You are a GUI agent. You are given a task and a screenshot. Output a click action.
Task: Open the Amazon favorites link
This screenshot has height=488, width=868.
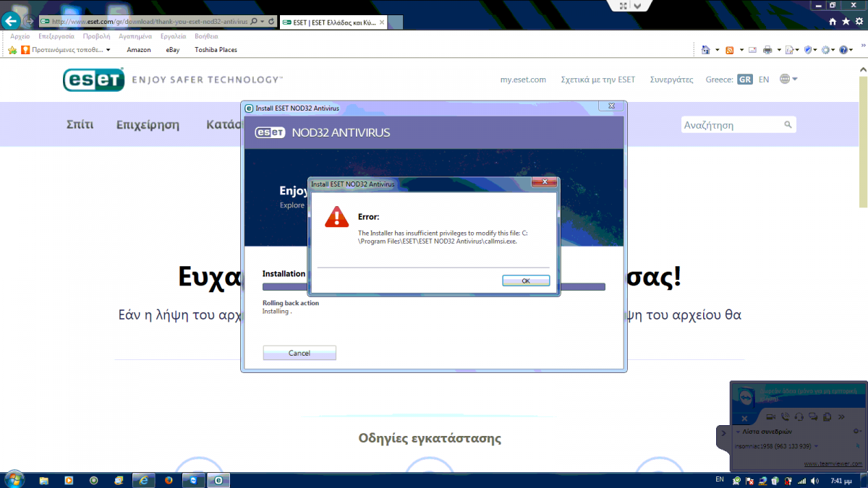pyautogui.click(x=138, y=50)
